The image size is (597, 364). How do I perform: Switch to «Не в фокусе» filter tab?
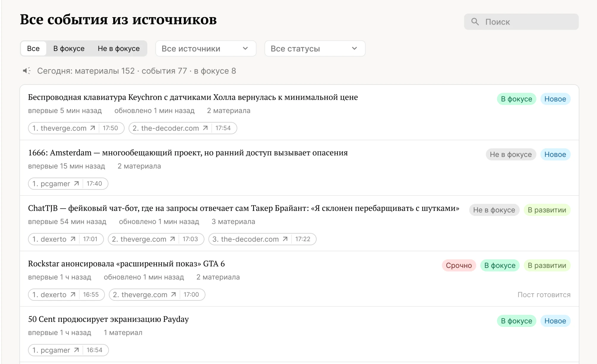click(x=119, y=48)
